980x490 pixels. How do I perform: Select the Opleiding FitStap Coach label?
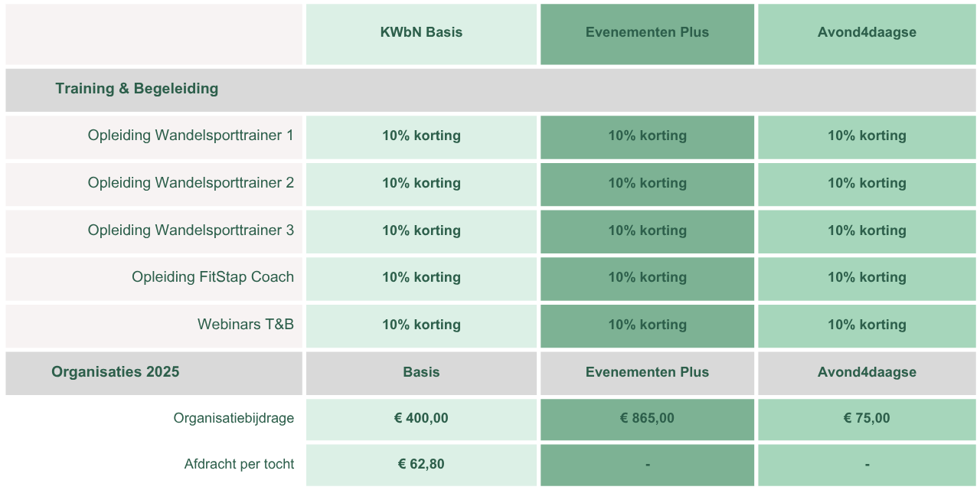coord(213,277)
